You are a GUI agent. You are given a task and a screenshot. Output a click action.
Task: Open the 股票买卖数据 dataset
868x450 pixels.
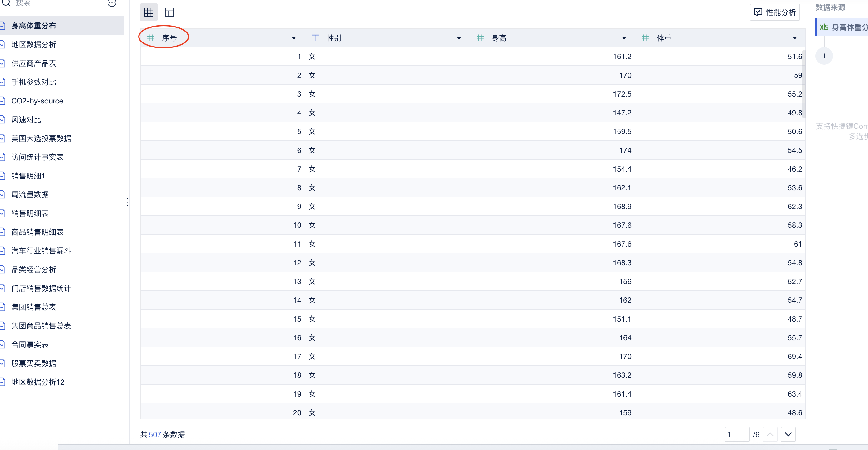point(33,363)
